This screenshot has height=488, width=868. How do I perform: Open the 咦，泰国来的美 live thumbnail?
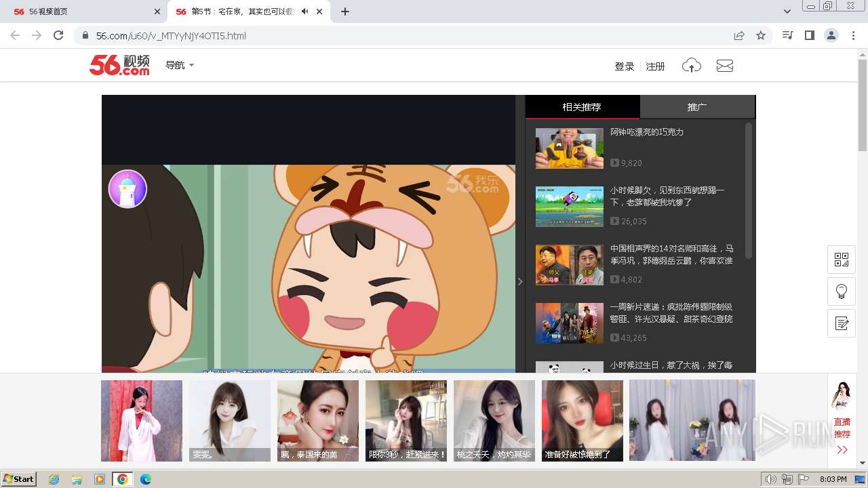click(x=318, y=421)
